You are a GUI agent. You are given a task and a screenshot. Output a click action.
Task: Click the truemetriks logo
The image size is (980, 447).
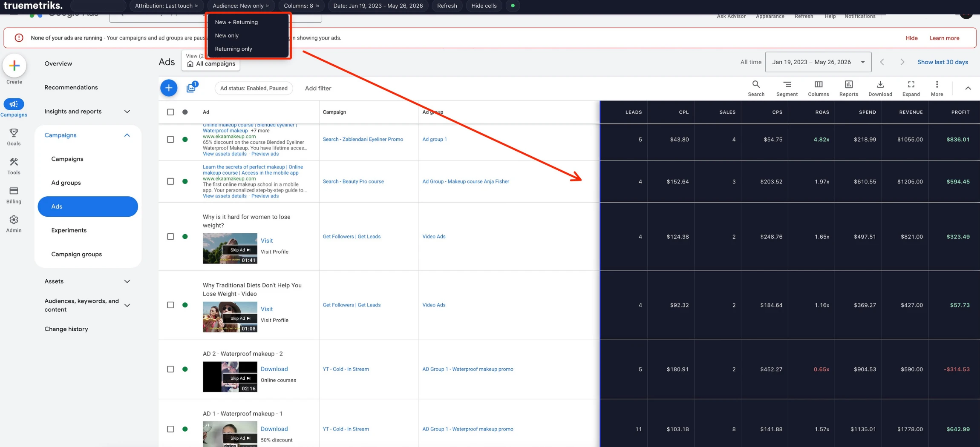(x=33, y=6)
